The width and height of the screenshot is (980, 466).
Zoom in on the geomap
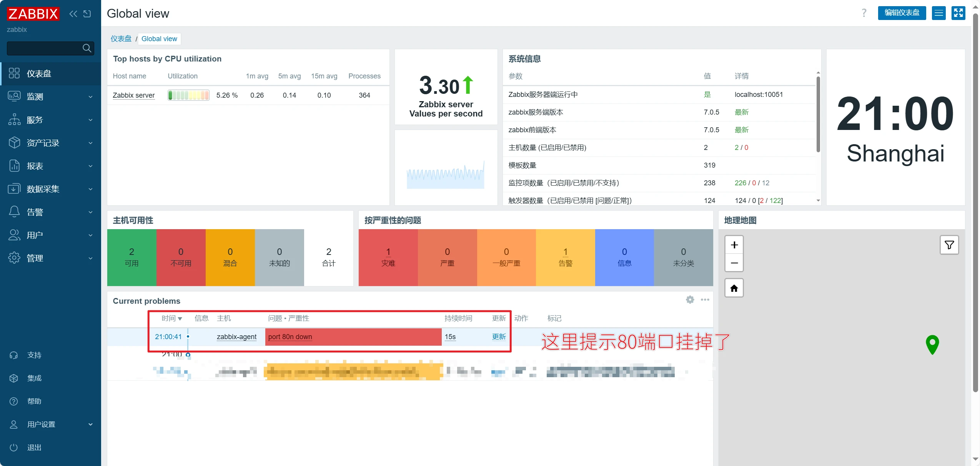click(x=734, y=245)
